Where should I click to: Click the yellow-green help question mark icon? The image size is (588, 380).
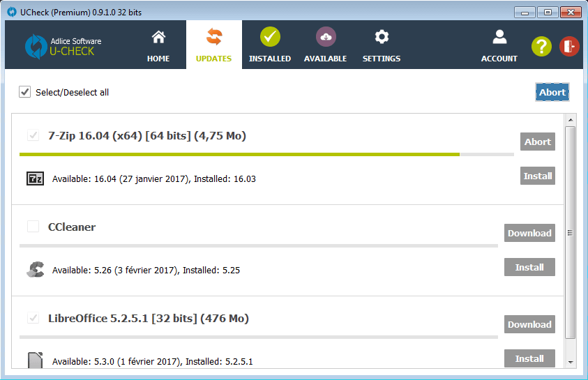pyautogui.click(x=541, y=46)
